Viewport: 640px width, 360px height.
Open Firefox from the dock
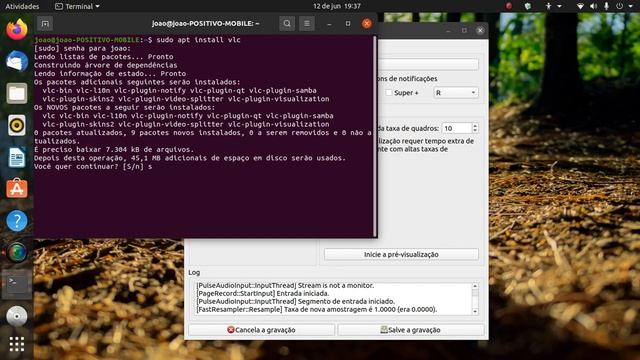pos(17,29)
